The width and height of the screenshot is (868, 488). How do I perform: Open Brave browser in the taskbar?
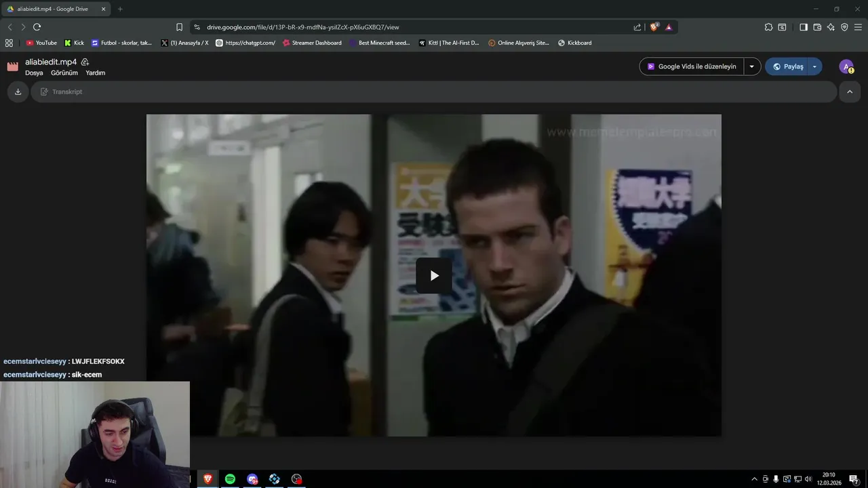pyautogui.click(x=208, y=479)
